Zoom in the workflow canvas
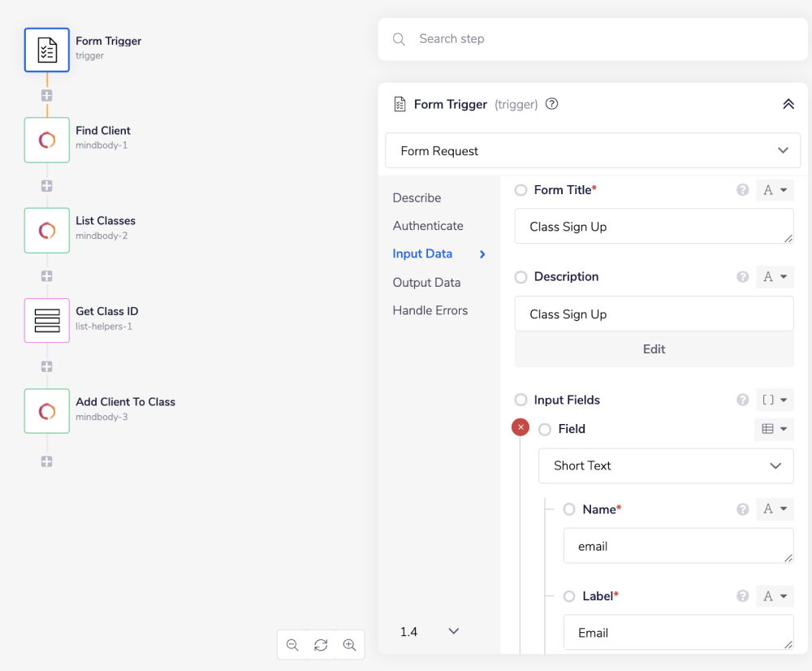Viewport: 812px width, 671px height. tap(349, 645)
